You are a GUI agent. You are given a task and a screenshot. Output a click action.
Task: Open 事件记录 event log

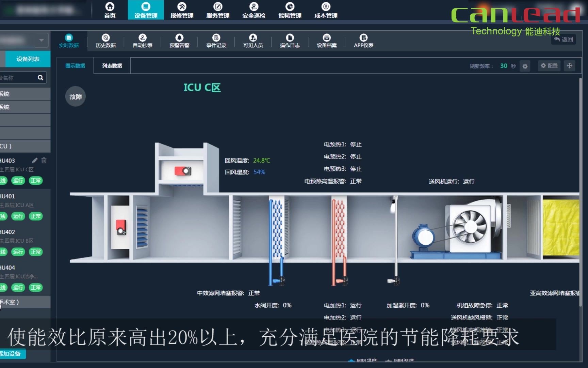216,41
